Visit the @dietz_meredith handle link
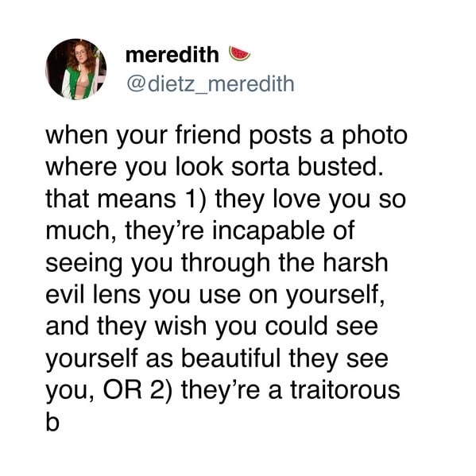Image resolution: width=476 pixels, height=476 pixels. point(211,83)
